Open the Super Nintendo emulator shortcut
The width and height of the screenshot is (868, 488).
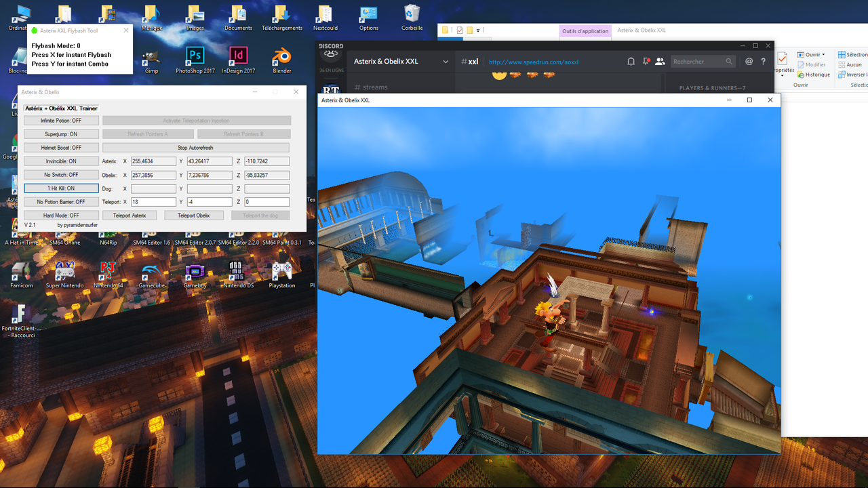click(x=64, y=275)
